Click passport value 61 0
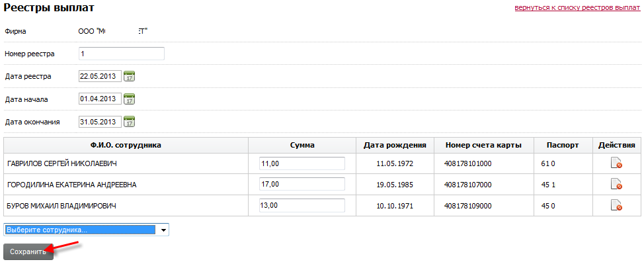Screen dimensions: 644x270 click(548, 164)
